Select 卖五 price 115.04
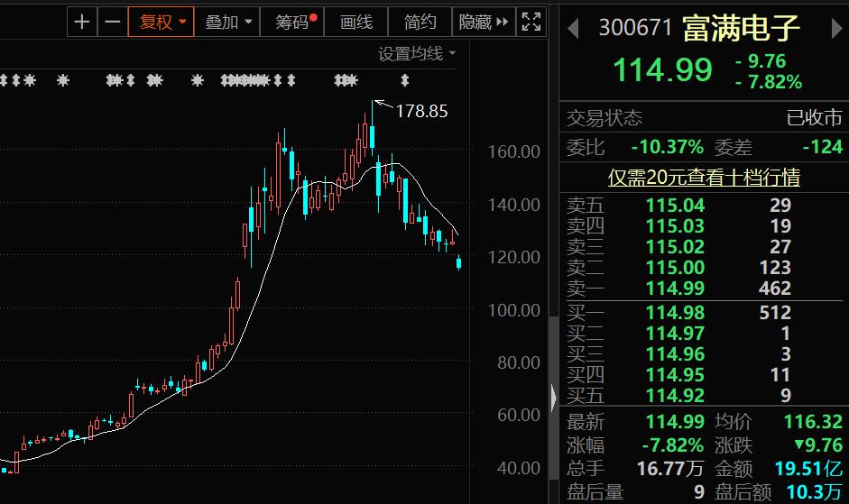Screen dimensions: 849x504 tap(675, 206)
